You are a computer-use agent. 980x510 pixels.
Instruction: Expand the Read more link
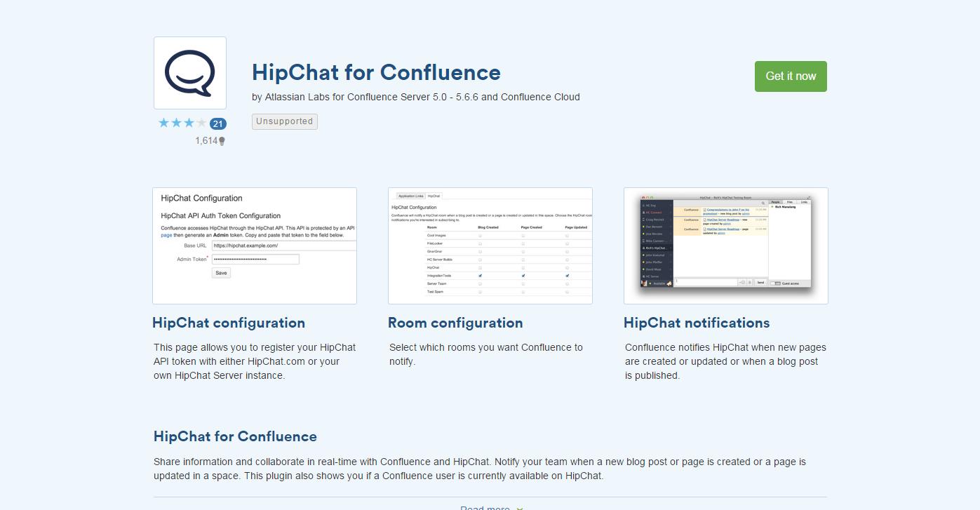click(x=491, y=507)
